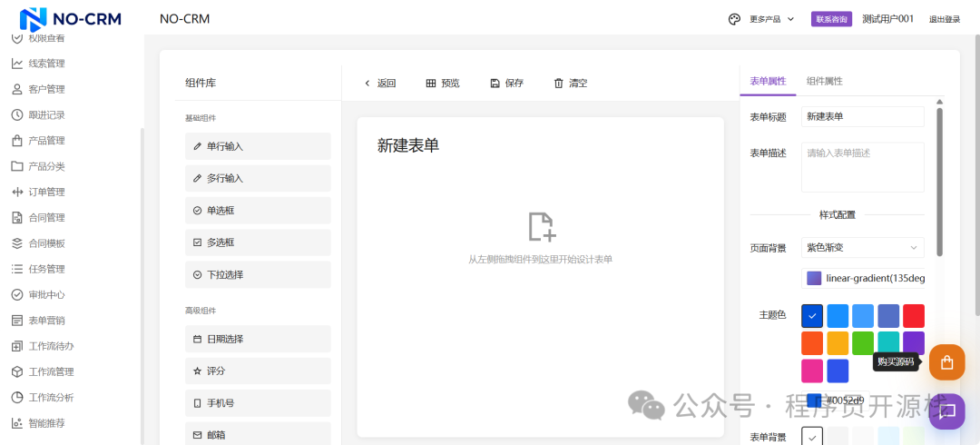
Task: Click the 智能推荐 icon in sidebar
Action: [17, 423]
